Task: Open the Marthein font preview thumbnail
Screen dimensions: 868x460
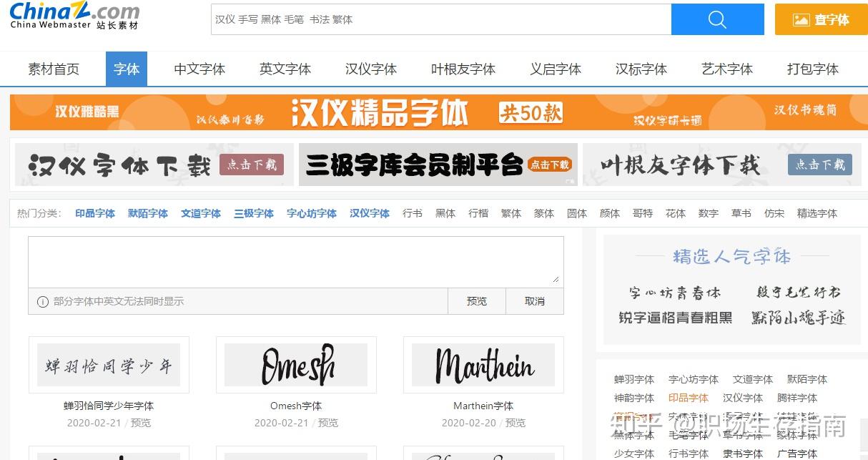Action: point(483,365)
